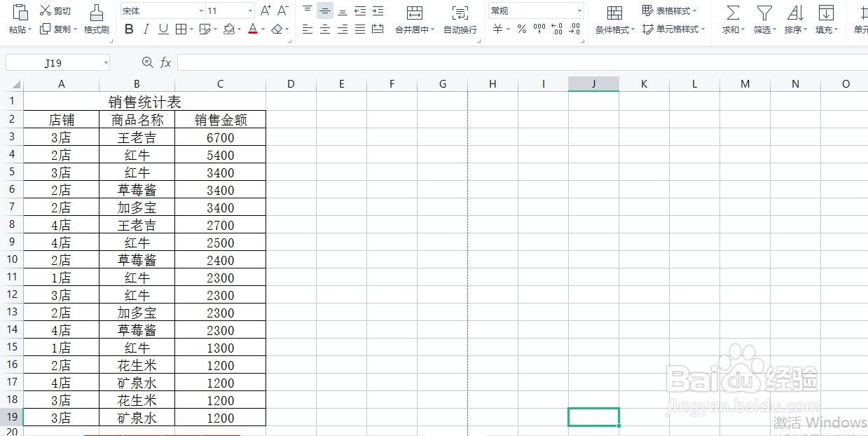
Task: Set vertical bottom alignment
Action: 343,11
